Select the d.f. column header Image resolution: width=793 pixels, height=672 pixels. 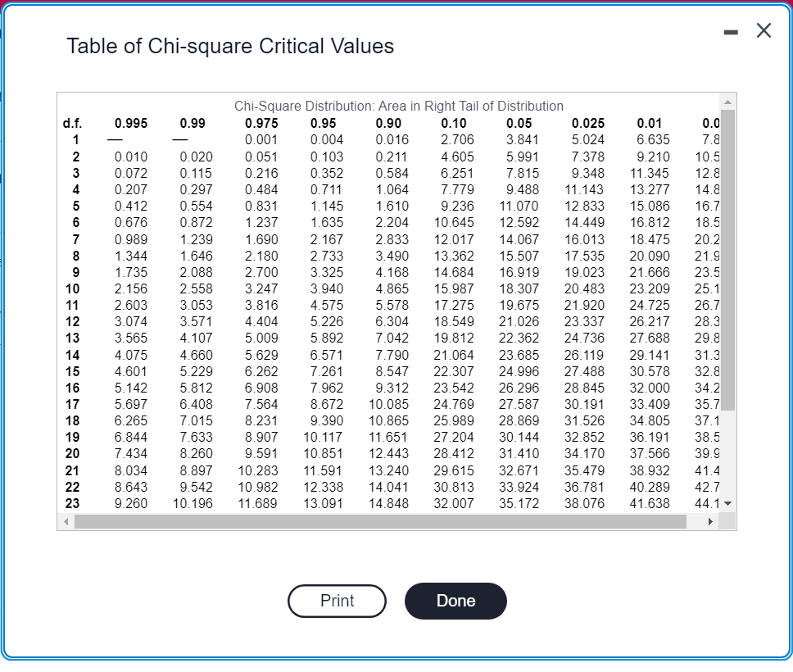pyautogui.click(x=72, y=124)
